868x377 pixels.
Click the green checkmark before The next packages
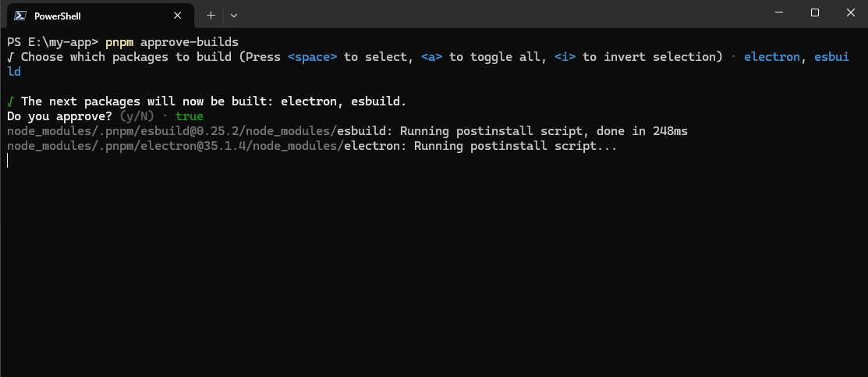pos(10,101)
